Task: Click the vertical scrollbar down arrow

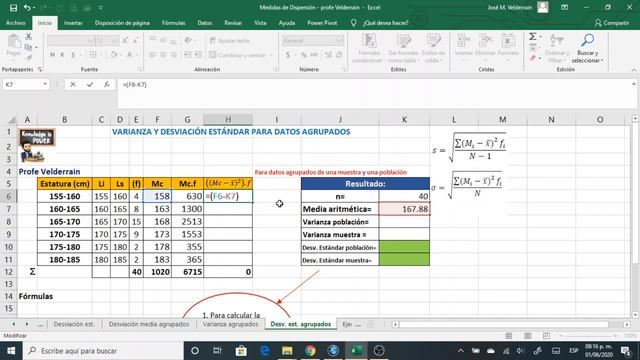Action: [635, 315]
